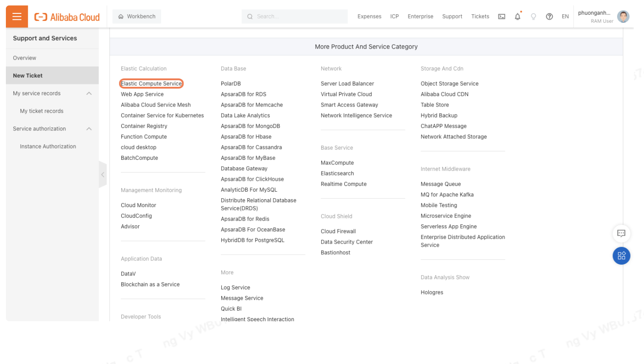644x364 pixels.
Task: Open the Expenses top menu
Action: (369, 17)
